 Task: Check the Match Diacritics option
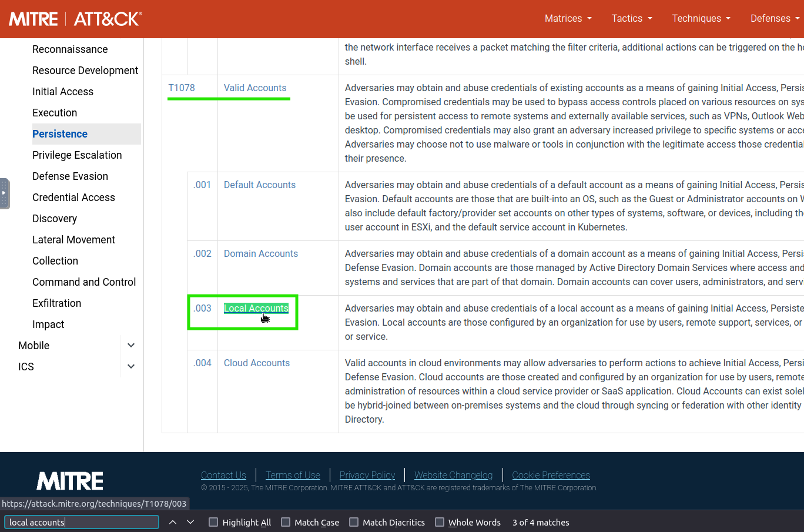354,522
